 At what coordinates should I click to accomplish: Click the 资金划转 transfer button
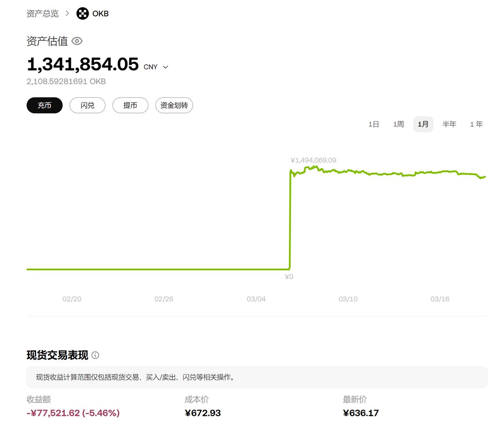(x=174, y=105)
